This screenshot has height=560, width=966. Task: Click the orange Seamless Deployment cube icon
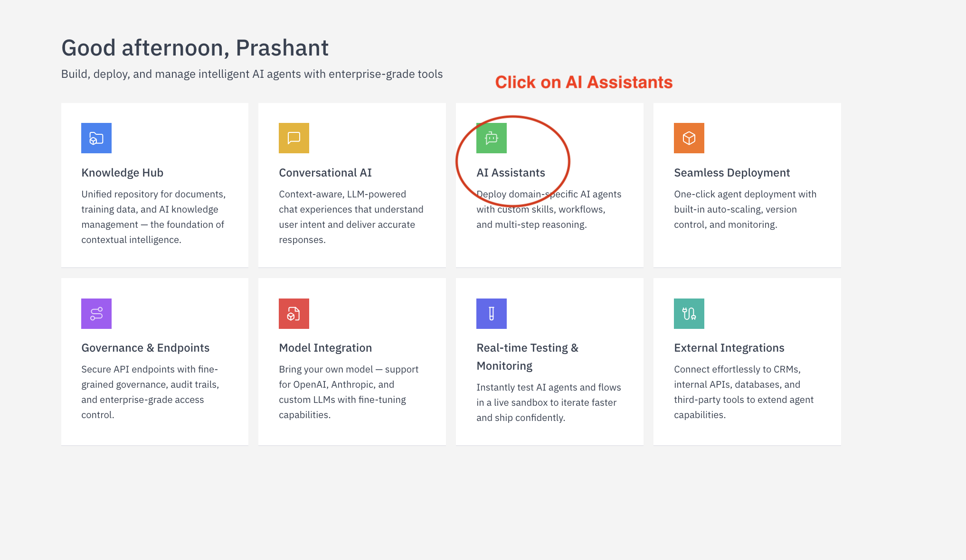pos(689,138)
